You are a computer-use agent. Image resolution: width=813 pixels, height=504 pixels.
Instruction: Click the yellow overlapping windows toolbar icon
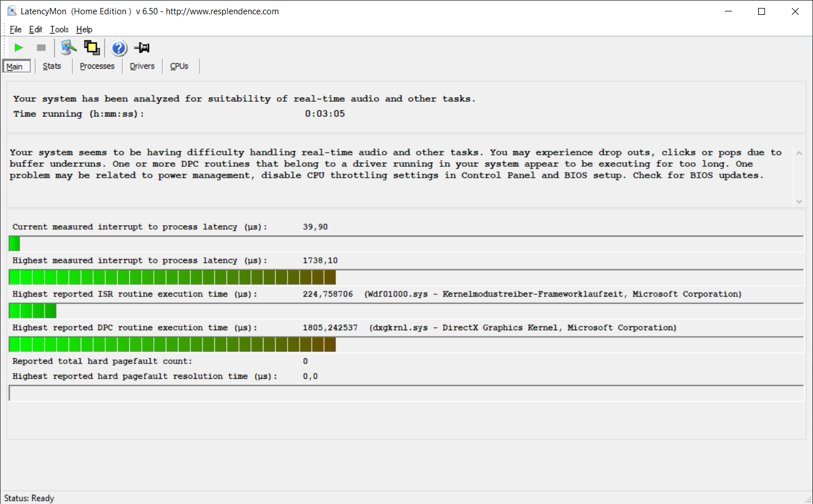(91, 48)
